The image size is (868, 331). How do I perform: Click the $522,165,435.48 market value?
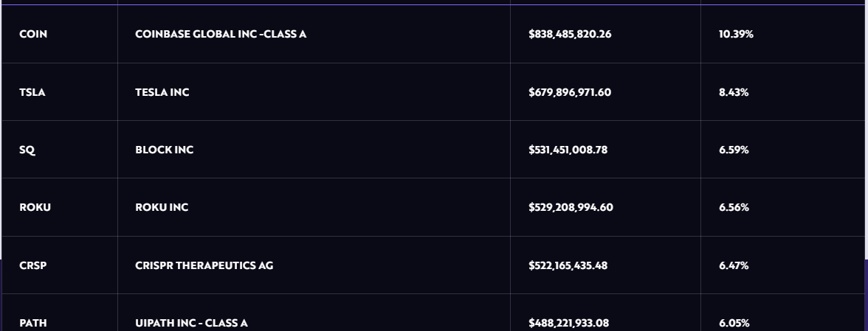pos(568,265)
